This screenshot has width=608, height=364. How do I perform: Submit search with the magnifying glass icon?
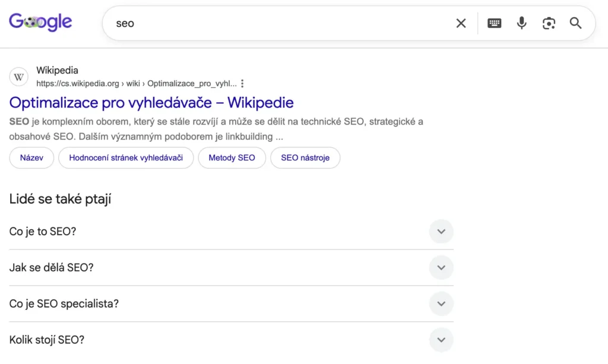tap(575, 23)
